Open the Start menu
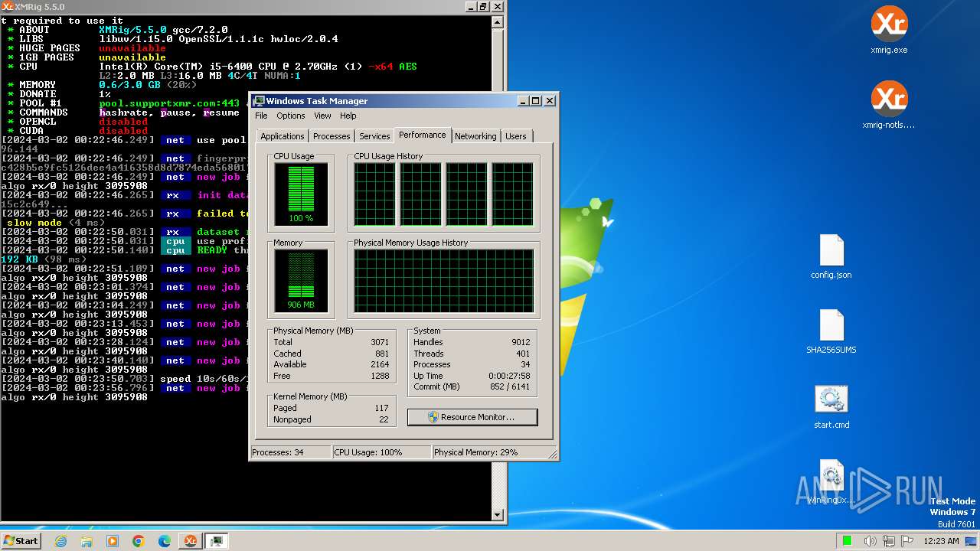The height and width of the screenshot is (551, 980). tap(21, 541)
